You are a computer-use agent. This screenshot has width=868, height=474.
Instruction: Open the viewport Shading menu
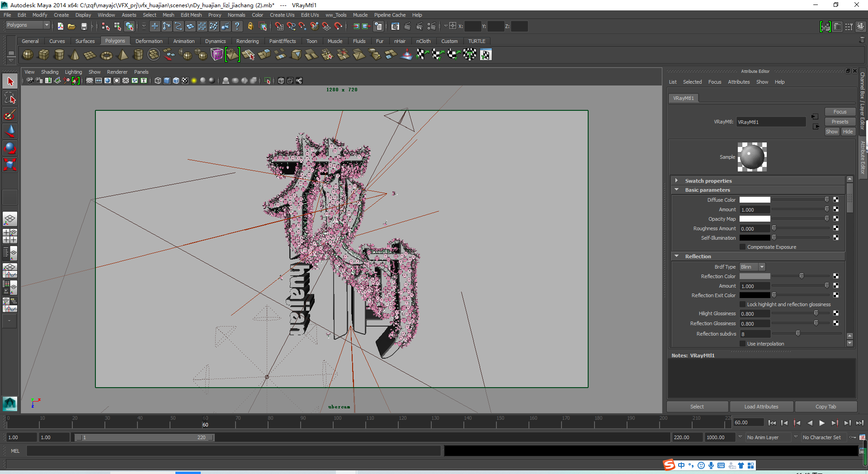coord(50,72)
